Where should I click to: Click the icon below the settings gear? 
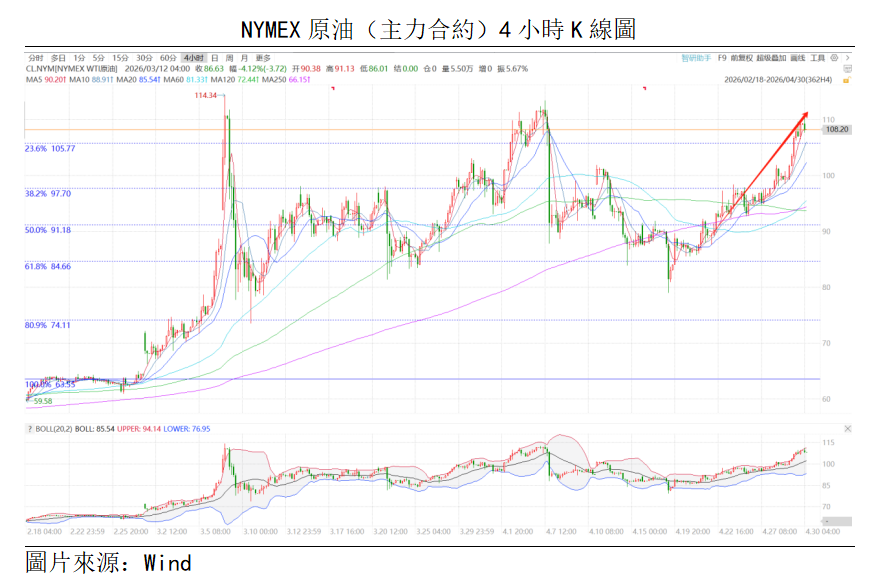[848, 68]
